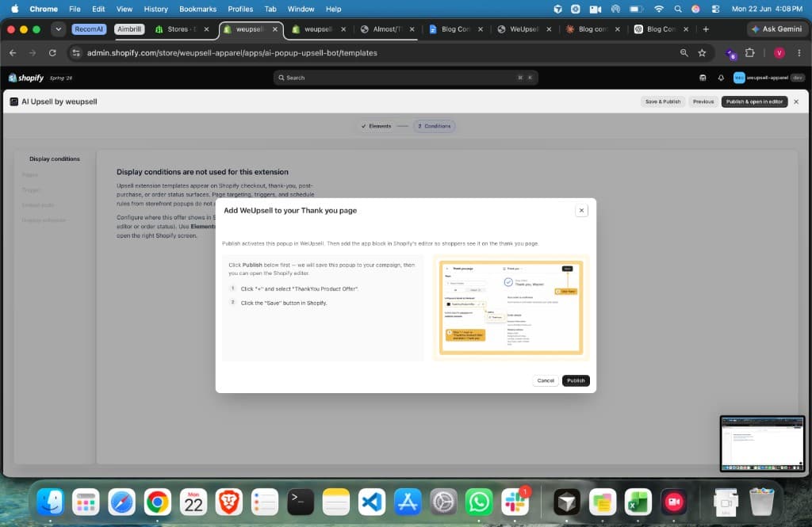
Task: Open Thank you page preview image
Action: pos(511,307)
